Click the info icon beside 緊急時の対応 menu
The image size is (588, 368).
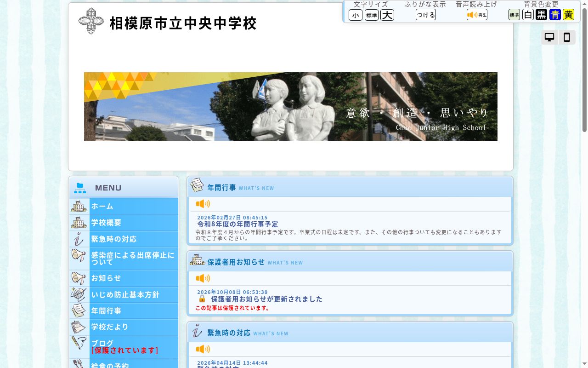tap(79, 239)
